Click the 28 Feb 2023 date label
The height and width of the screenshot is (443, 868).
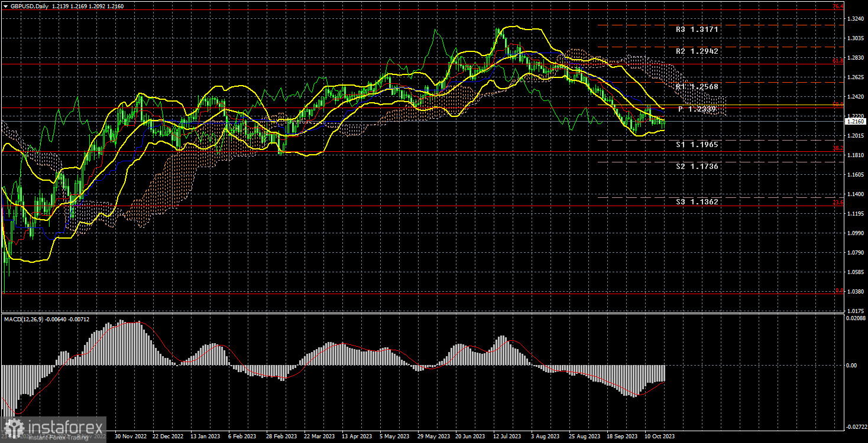coord(281,437)
